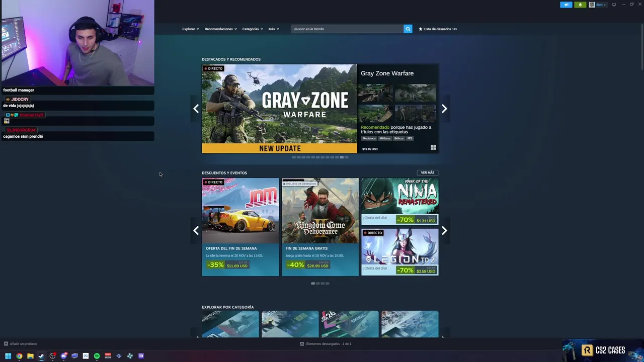This screenshot has width=644, height=362.
Task: Open Lista de deseados wishlist link
Action: pyautogui.click(x=438, y=29)
